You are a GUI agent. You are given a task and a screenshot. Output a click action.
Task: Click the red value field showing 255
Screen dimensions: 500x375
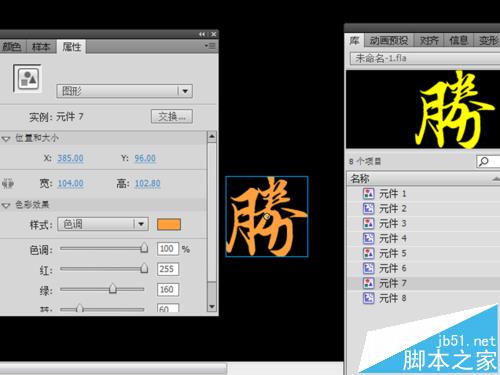click(168, 269)
